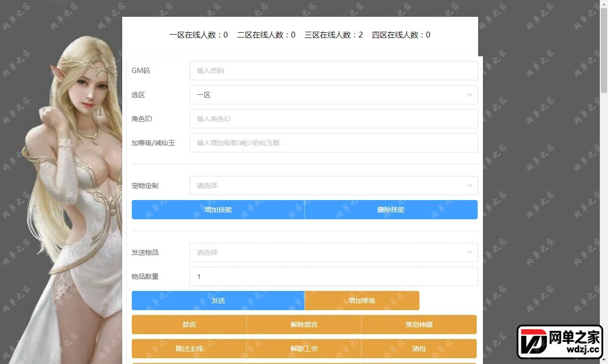Focus the 角色ID input box
The image size is (608, 364).
[333, 119]
